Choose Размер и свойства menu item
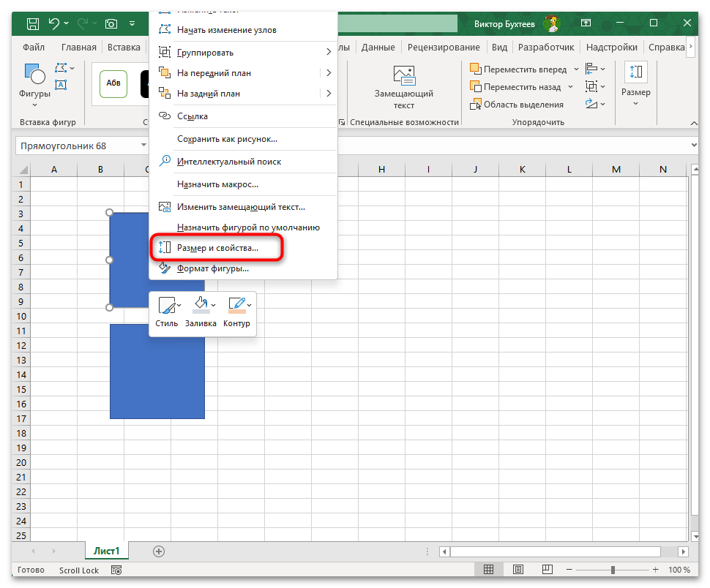The height and width of the screenshot is (588, 710). click(x=243, y=247)
